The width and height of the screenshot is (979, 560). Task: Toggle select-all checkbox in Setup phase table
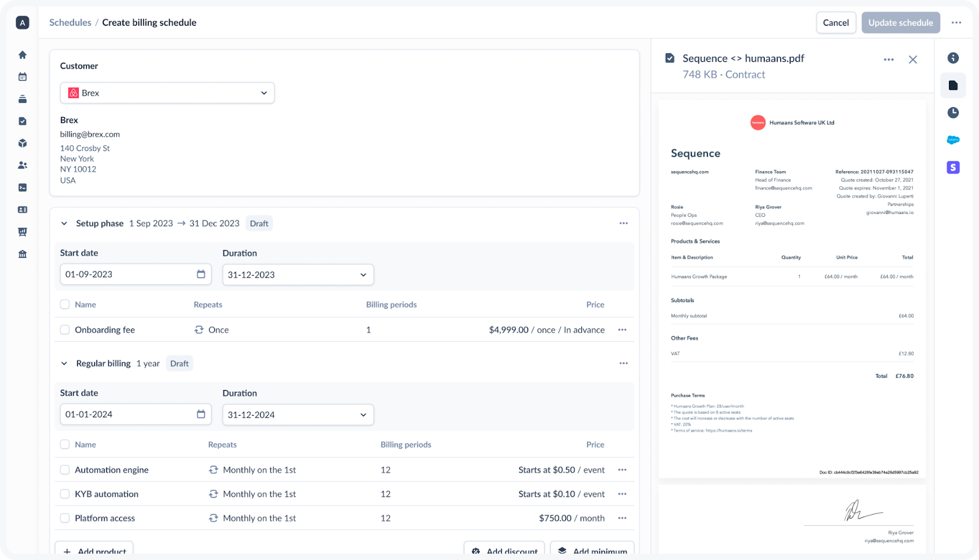coord(65,304)
